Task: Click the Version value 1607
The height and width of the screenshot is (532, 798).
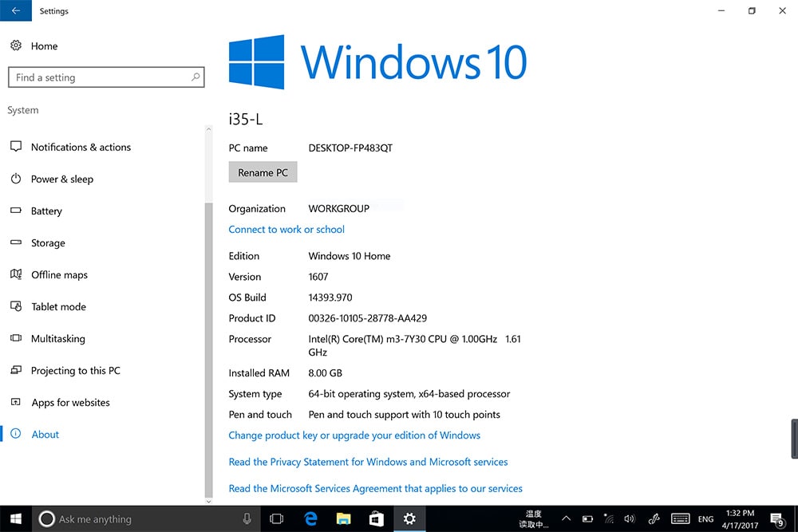Action: pyautogui.click(x=318, y=277)
